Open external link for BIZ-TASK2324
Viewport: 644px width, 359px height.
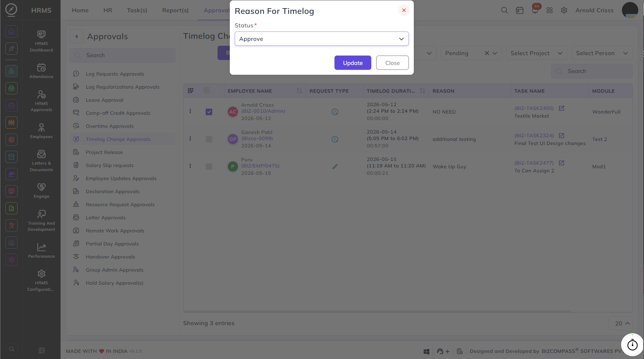tap(561, 136)
